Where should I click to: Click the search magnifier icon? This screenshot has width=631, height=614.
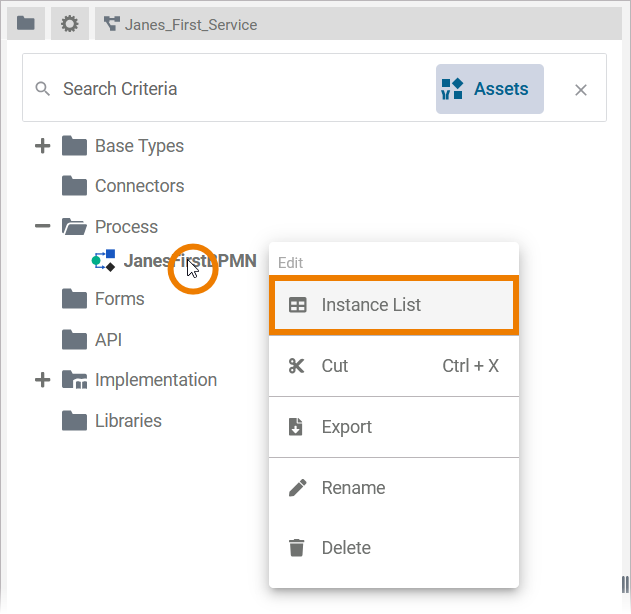tap(42, 89)
